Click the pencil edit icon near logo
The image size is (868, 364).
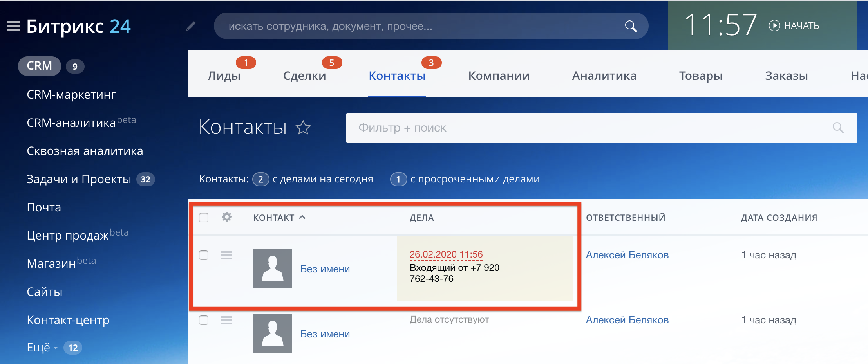191,26
